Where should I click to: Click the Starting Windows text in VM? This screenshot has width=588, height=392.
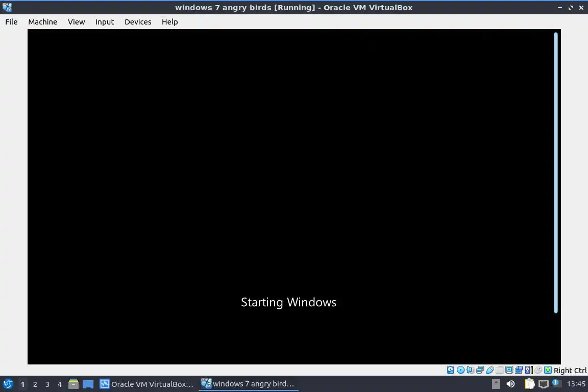click(x=288, y=302)
